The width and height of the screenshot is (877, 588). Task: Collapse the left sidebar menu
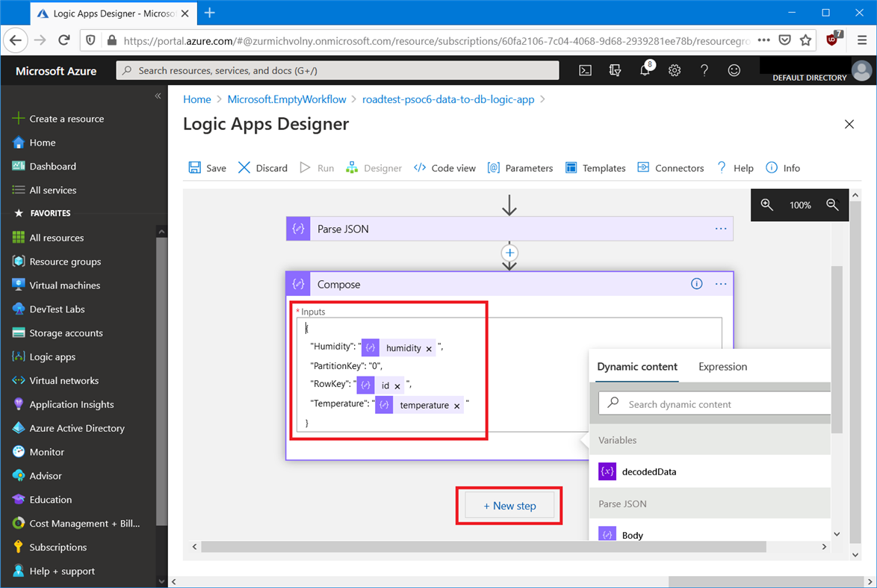(x=158, y=96)
